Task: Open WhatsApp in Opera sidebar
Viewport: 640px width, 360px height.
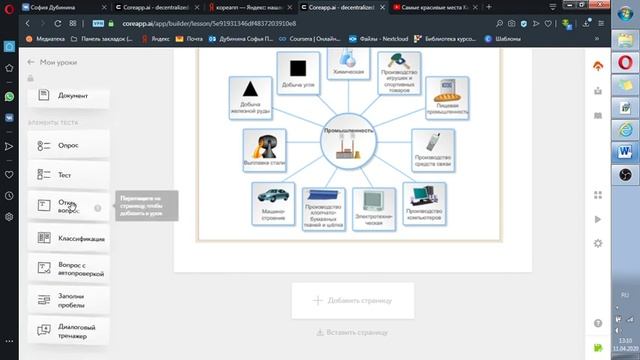Action: 9,97
